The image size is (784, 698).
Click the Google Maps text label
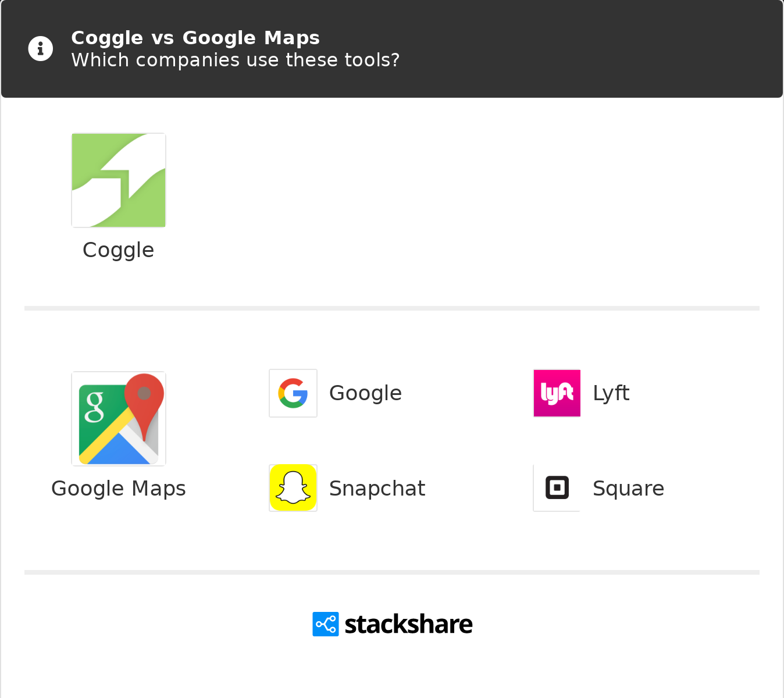coord(119,489)
